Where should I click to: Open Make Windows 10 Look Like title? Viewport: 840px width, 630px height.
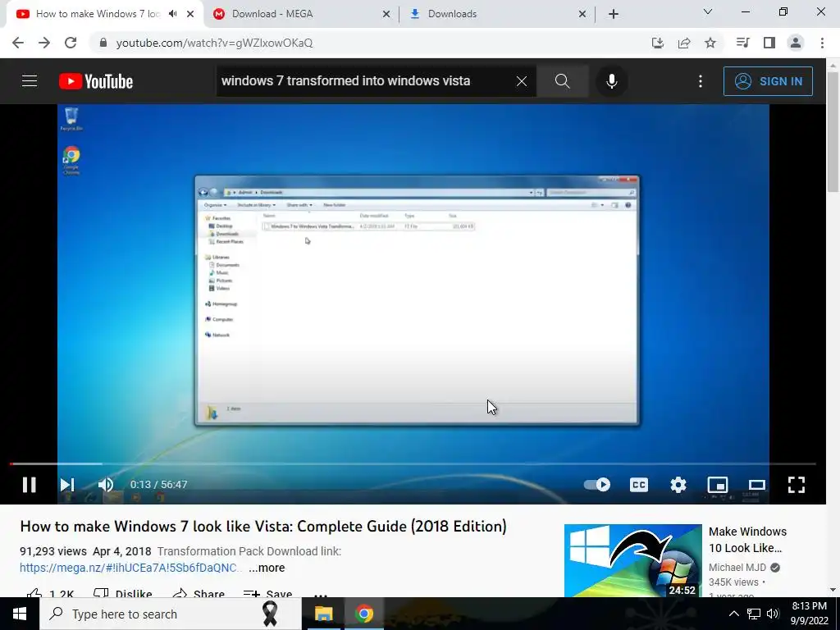pos(747,540)
